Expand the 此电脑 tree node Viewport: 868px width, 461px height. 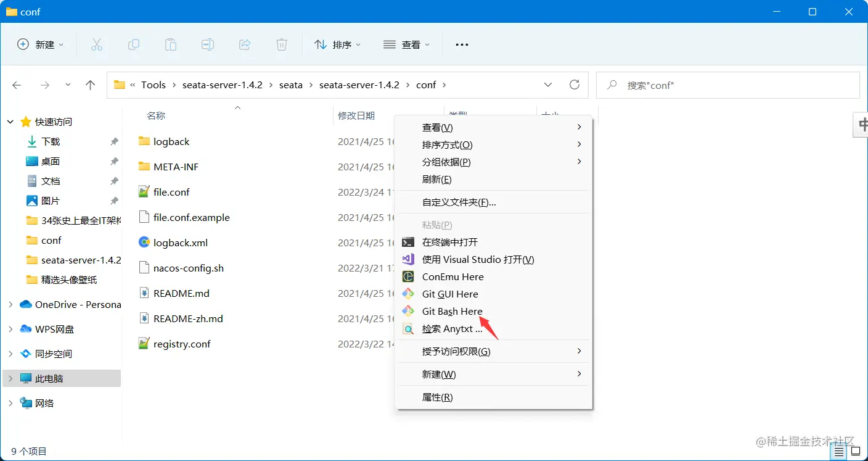click(10, 378)
